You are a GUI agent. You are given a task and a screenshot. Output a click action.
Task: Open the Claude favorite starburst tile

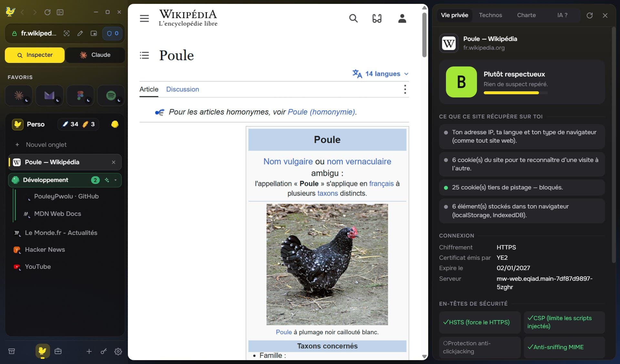pos(19,96)
